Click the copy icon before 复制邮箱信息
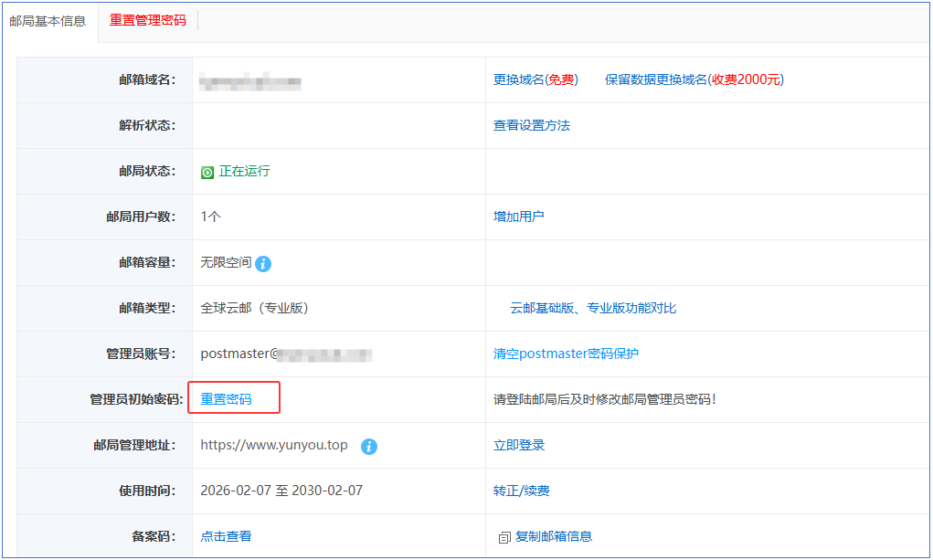 pyautogui.click(x=504, y=538)
